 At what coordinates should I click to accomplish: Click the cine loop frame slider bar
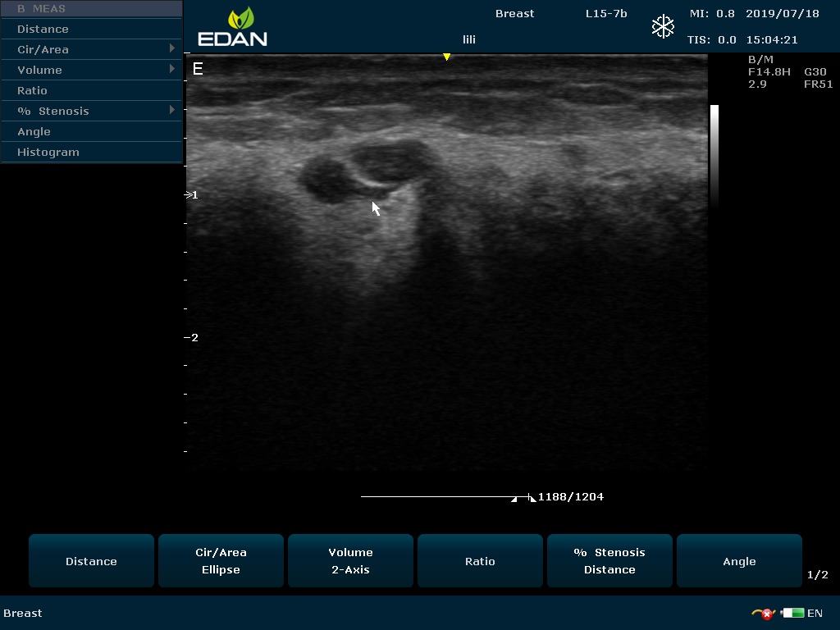(x=443, y=497)
